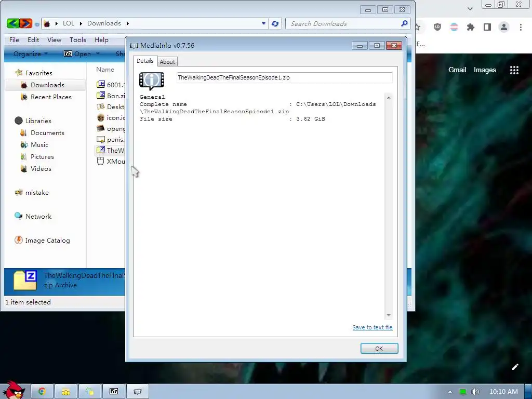Open Chrome from the taskbar
Screen dimensions: 532x399
tap(42, 392)
